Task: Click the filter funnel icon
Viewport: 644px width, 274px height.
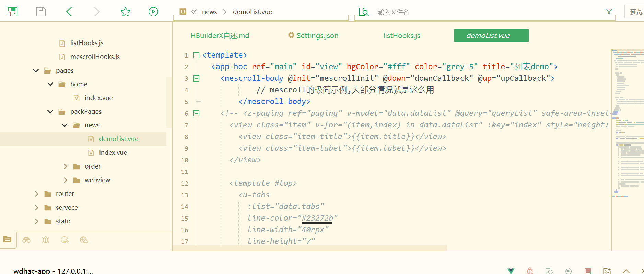Action: (609, 12)
